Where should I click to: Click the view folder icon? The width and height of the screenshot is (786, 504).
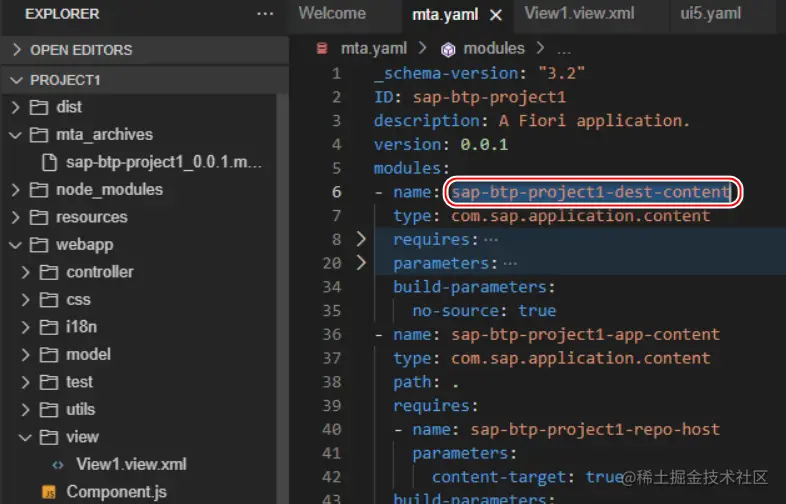pyautogui.click(x=49, y=437)
